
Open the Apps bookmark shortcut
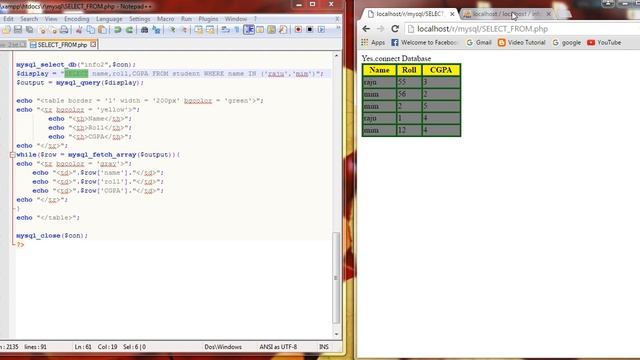[373, 42]
